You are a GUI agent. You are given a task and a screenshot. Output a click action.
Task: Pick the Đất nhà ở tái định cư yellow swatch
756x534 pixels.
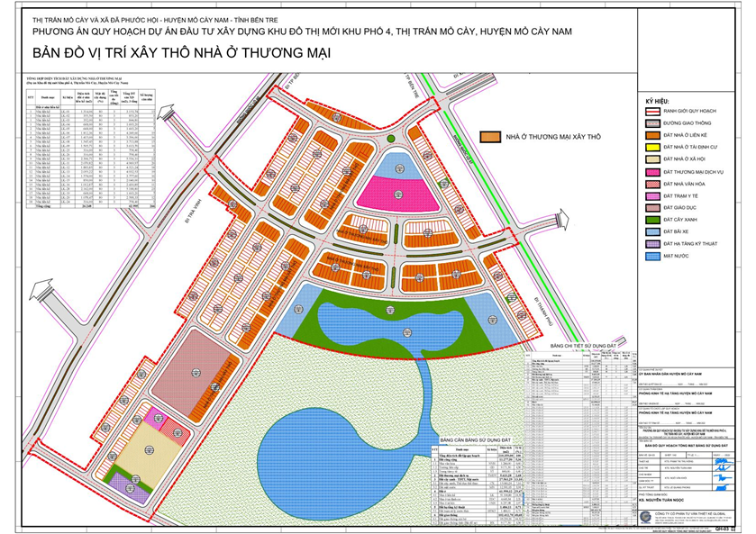651,146
